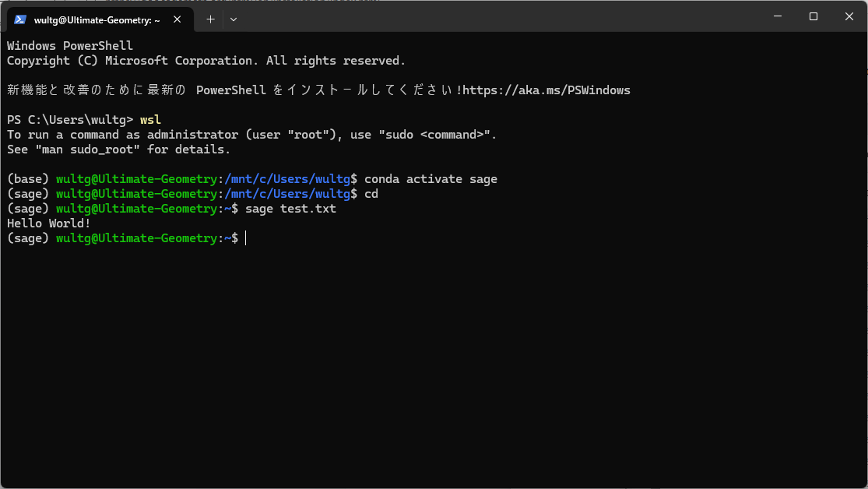Viewport: 868px width, 489px height.
Task: Maximize the terminal window
Action: click(x=813, y=16)
